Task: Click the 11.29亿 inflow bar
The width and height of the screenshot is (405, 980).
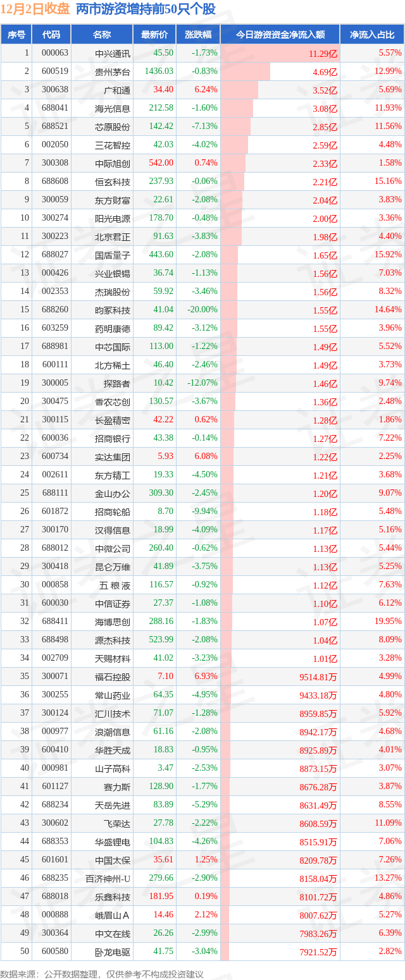Action: click(280, 53)
